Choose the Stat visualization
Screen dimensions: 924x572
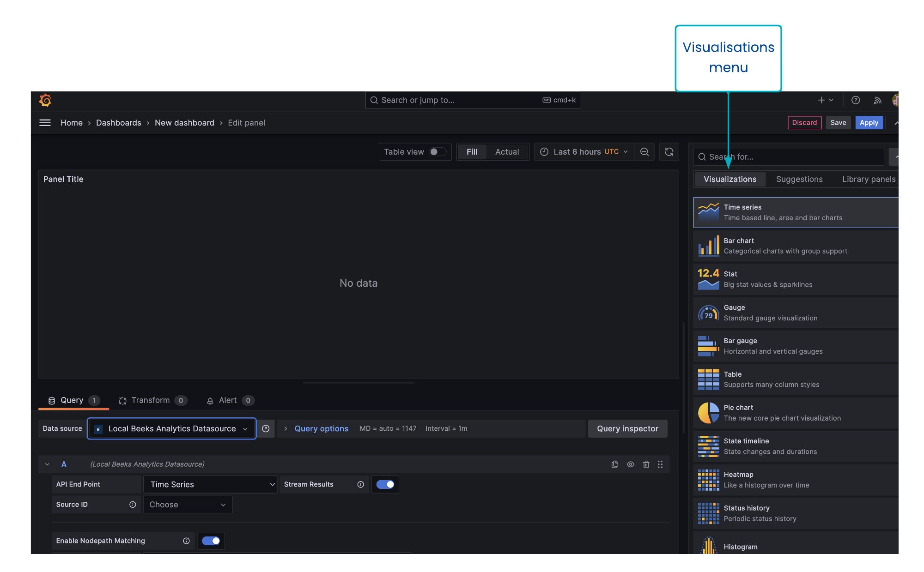[x=796, y=279]
